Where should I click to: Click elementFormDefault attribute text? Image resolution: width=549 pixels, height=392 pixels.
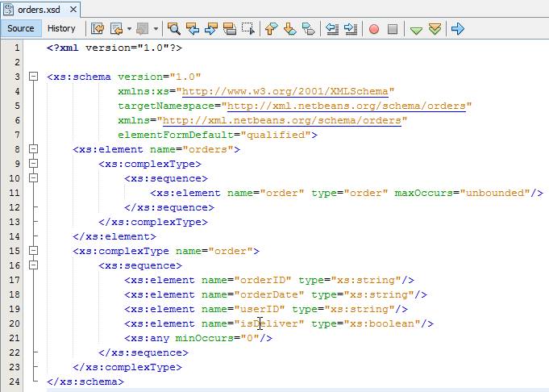click(x=176, y=135)
